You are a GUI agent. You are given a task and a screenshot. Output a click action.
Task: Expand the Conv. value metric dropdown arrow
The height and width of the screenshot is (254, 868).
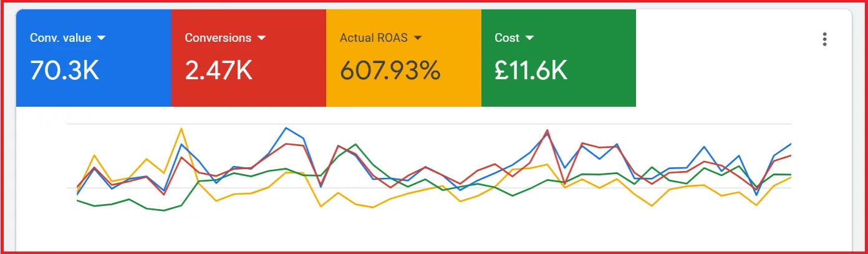tap(102, 38)
